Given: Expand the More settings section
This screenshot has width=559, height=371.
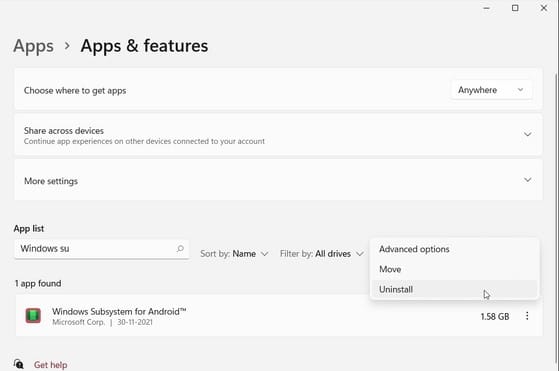Looking at the screenshot, I should click(x=527, y=180).
